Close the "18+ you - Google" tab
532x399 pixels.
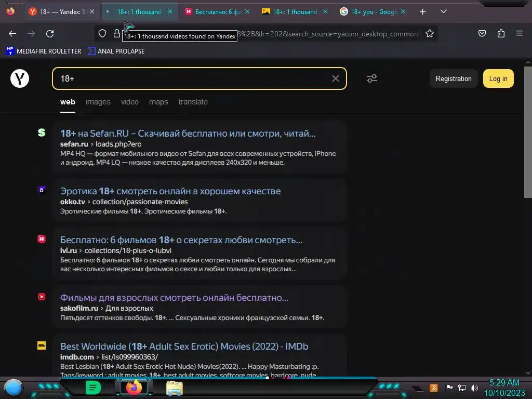403,11
